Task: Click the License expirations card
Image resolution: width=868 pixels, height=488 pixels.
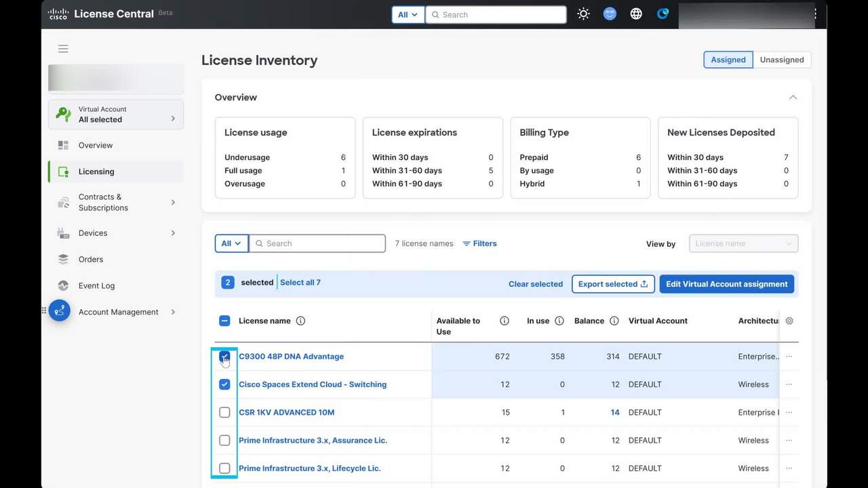Action: coord(433,158)
